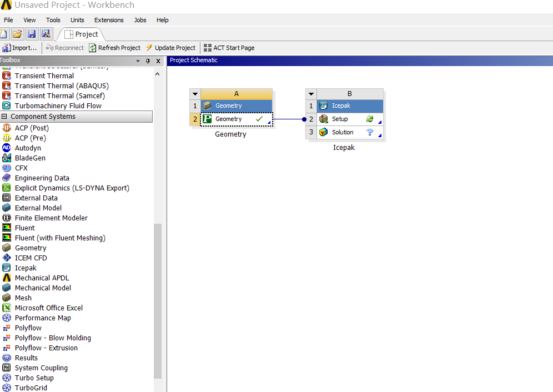553x392 pixels.
Task: Click the Open folder toolbar icon
Action: click(x=18, y=34)
